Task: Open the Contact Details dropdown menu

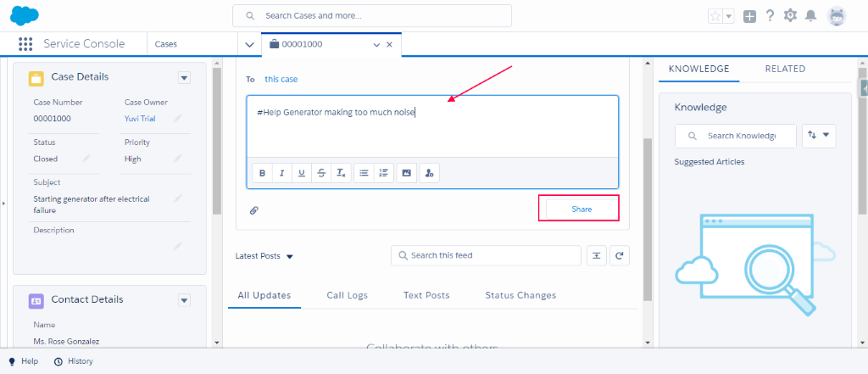Action: click(184, 300)
